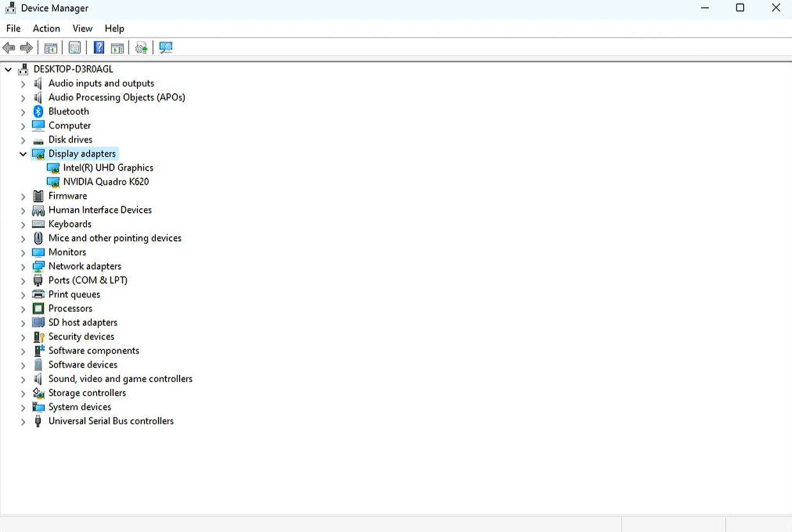The image size is (792, 532).
Task: Open the Help menu
Action: pos(114,28)
